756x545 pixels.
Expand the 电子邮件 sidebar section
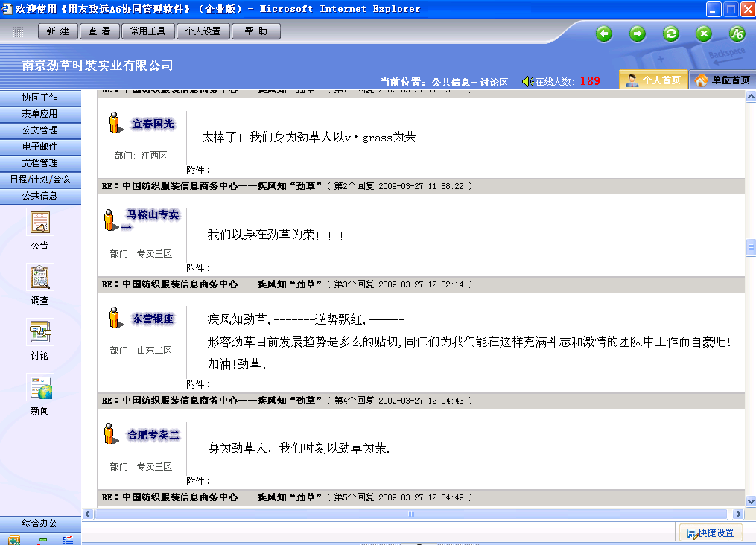[40, 147]
